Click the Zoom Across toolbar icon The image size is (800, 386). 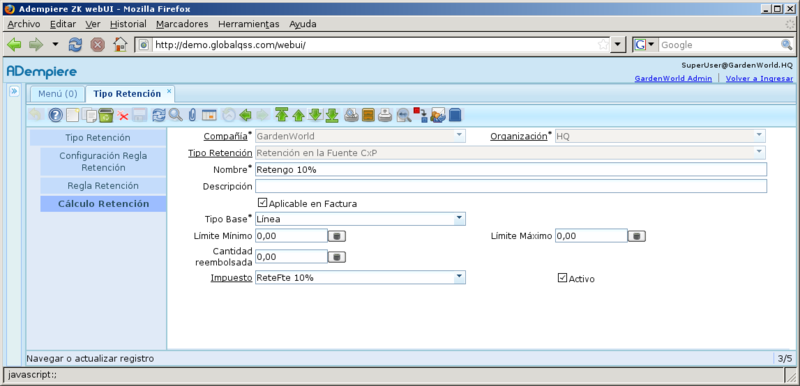(404, 116)
